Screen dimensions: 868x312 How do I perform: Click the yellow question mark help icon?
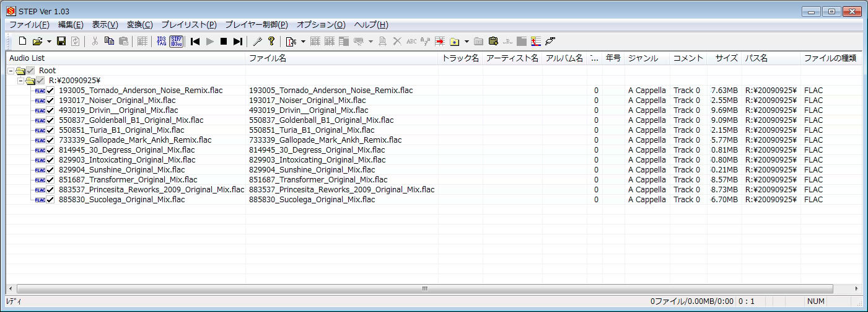tap(271, 42)
